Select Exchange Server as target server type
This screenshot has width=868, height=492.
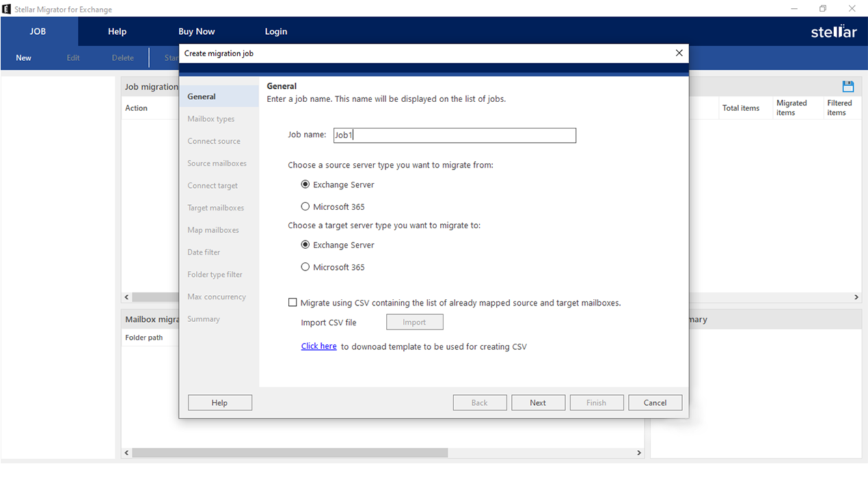[306, 245]
